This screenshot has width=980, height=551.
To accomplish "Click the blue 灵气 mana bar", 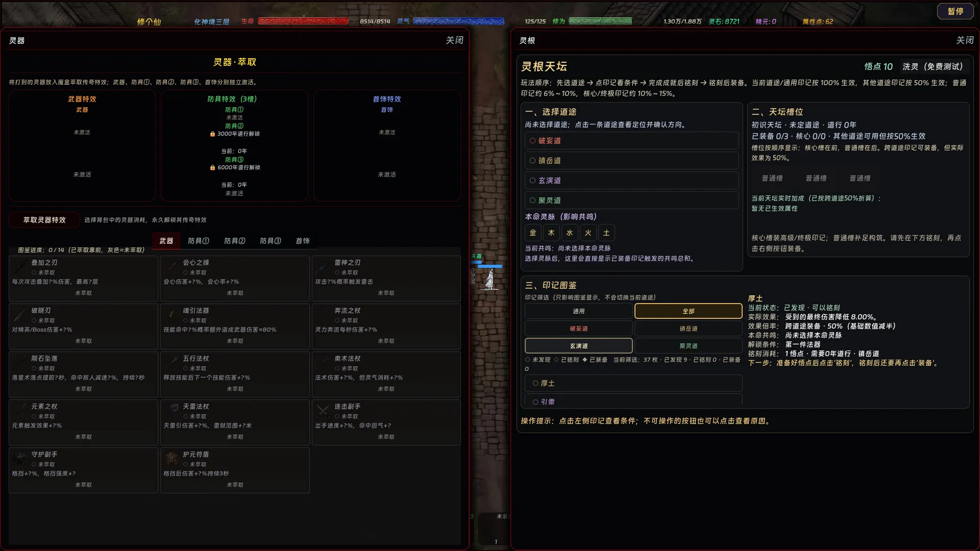I will click(x=458, y=21).
